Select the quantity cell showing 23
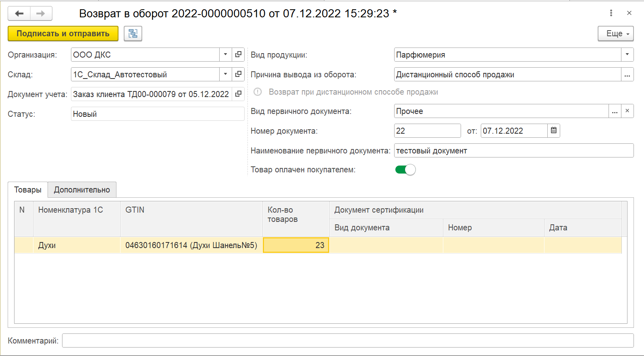644x356 pixels. click(x=296, y=245)
